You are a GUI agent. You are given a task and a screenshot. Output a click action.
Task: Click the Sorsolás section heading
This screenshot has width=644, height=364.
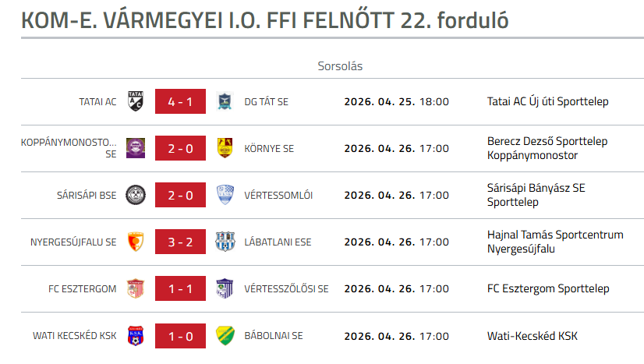[x=340, y=66]
